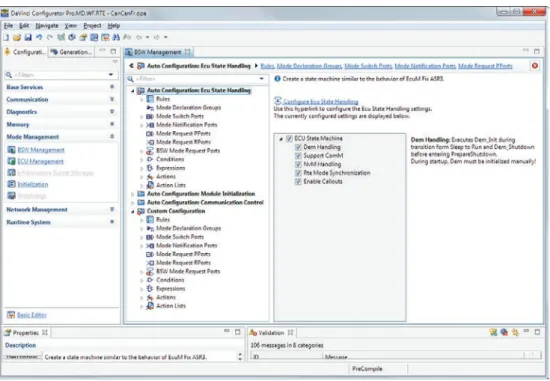Expand the Diagnostics section
The width and height of the screenshot is (550, 381).
pos(112,112)
